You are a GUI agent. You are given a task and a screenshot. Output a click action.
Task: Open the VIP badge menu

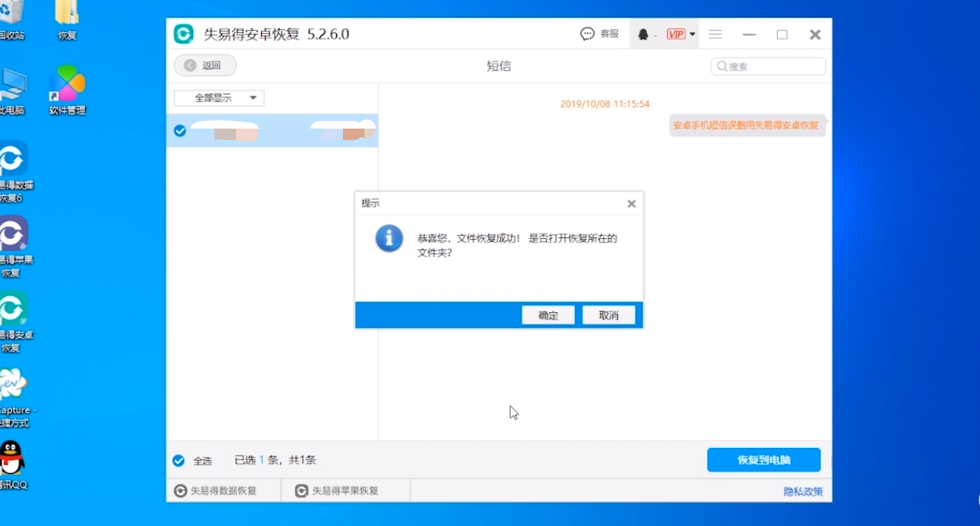click(681, 34)
